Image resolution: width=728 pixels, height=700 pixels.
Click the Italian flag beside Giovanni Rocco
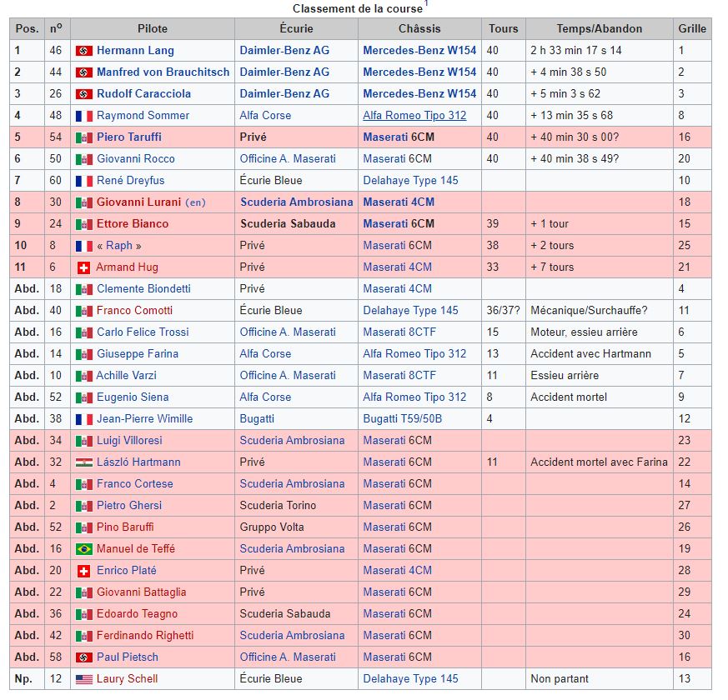click(84, 159)
